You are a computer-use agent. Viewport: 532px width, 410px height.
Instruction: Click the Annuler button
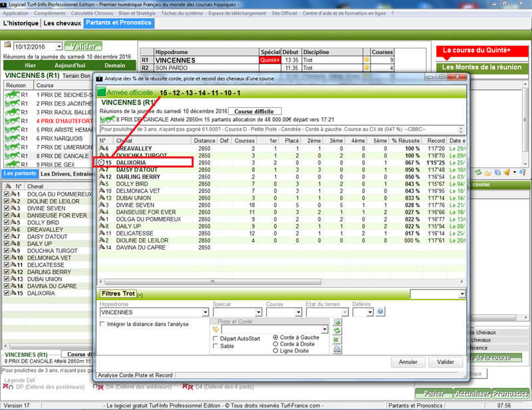408,363
